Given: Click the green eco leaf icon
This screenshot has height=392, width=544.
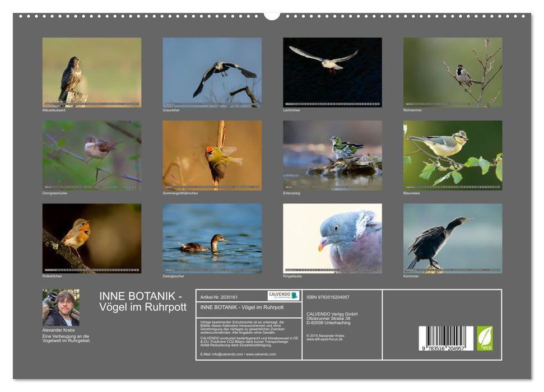Looking at the screenshot, I should point(485,338).
